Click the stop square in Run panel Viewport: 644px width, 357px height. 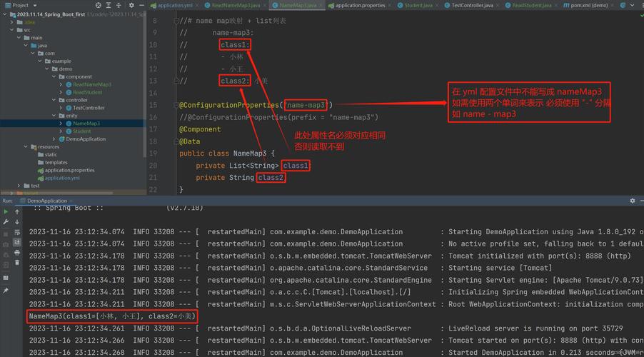coord(6,233)
